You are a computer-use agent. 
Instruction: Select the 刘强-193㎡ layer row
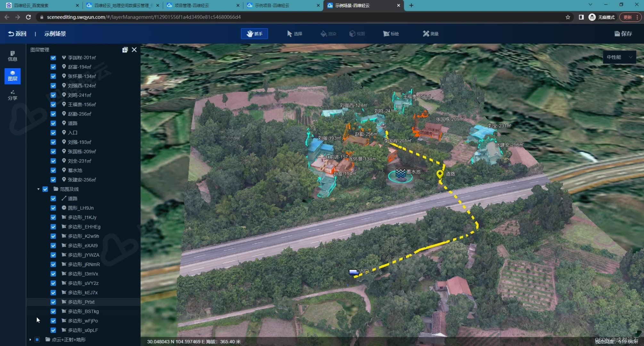point(83,142)
